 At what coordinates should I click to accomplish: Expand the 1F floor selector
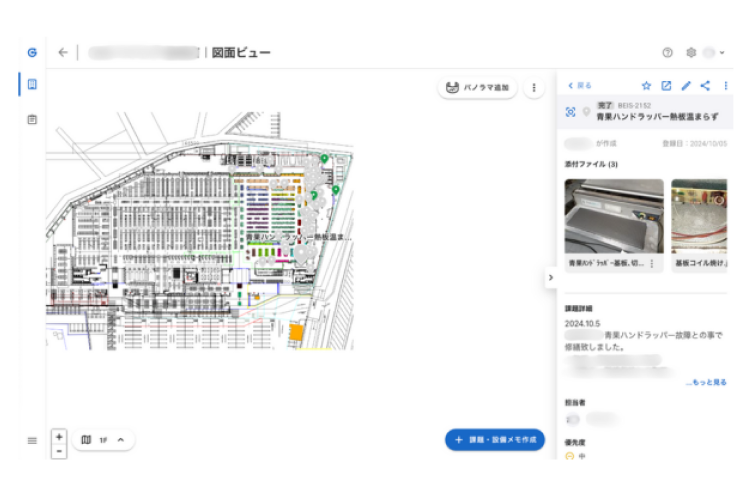pyautogui.click(x=120, y=440)
